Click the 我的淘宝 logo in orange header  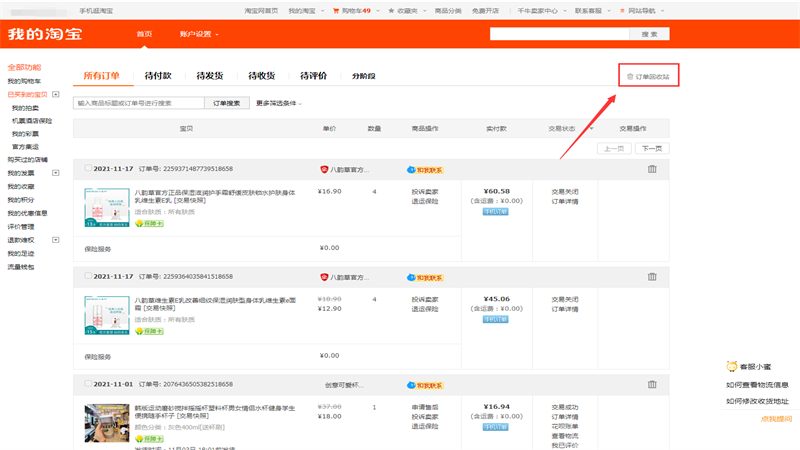click(x=45, y=34)
